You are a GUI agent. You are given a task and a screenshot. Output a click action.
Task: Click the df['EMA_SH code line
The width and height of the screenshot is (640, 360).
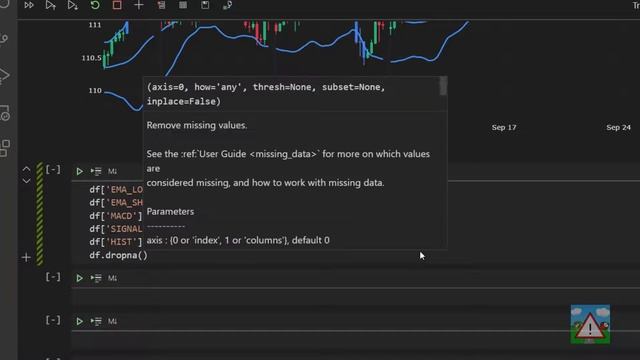pyautogui.click(x=116, y=203)
